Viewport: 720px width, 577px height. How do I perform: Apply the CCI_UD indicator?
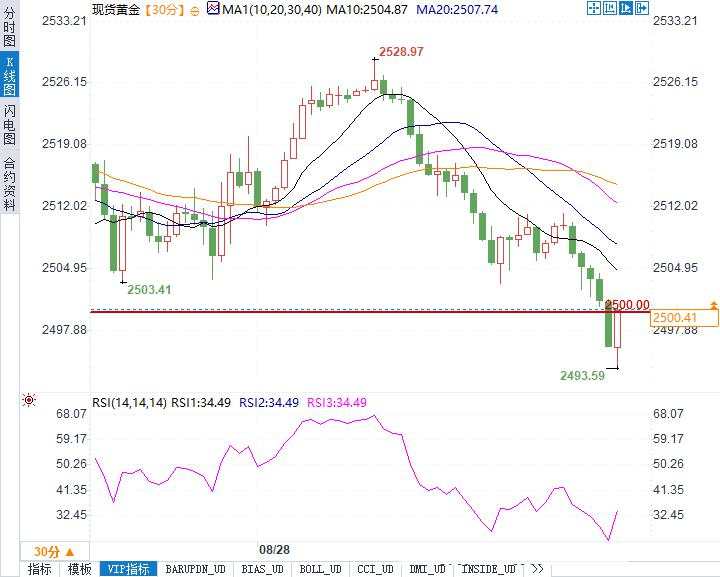pyautogui.click(x=376, y=569)
